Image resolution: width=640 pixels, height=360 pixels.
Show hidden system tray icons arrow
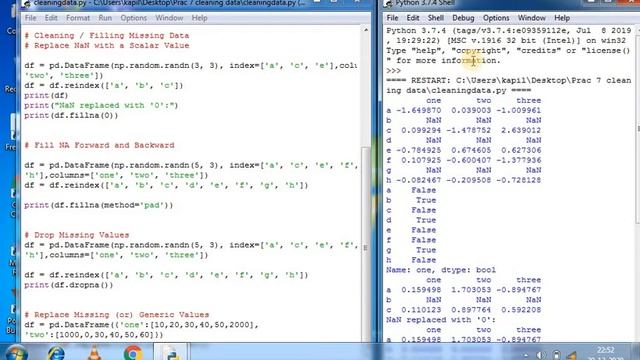[526, 356]
